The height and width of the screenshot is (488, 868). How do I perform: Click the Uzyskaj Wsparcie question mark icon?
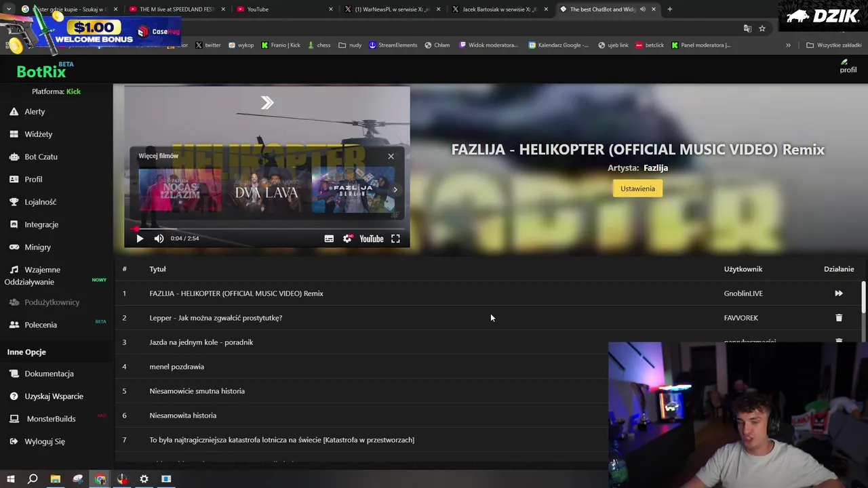[x=14, y=396]
